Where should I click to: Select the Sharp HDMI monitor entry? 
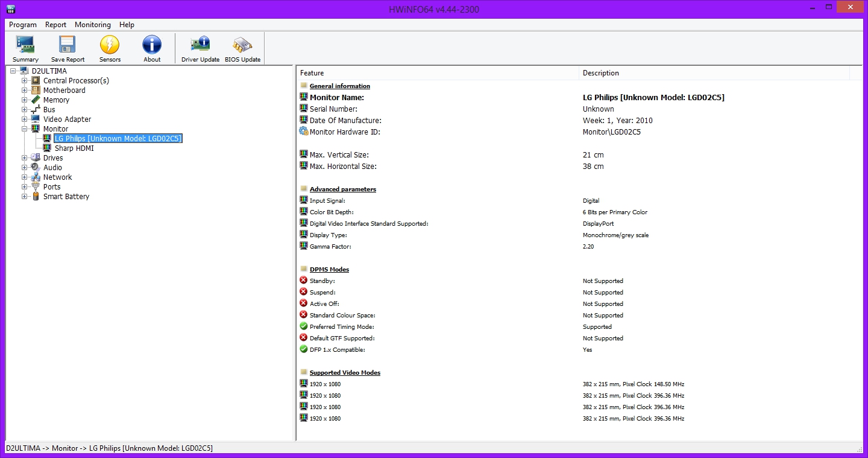[x=74, y=148]
